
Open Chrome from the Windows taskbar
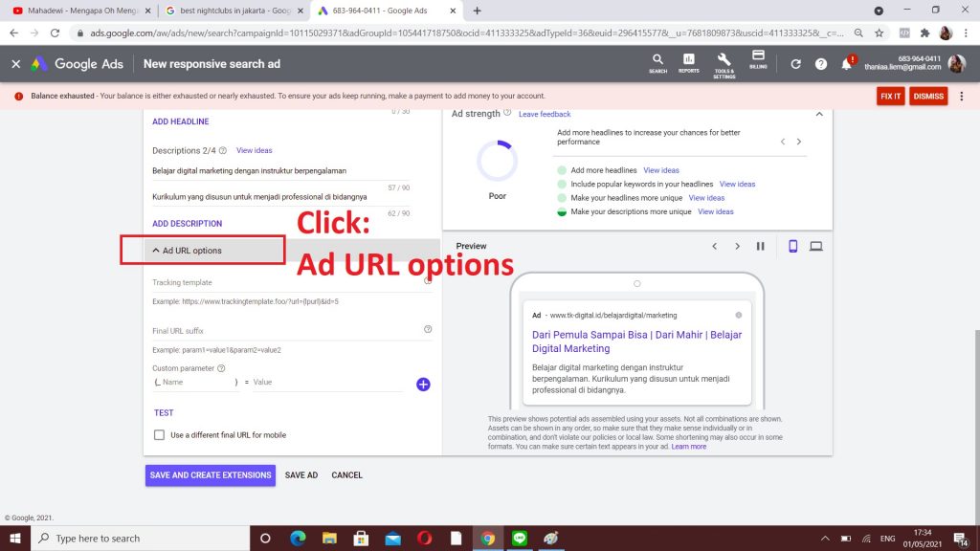[487, 538]
